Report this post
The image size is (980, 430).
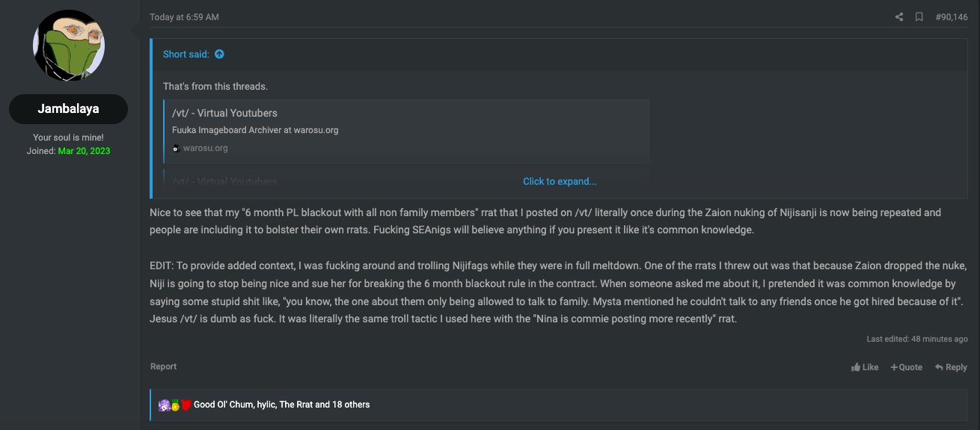pyautogui.click(x=163, y=366)
